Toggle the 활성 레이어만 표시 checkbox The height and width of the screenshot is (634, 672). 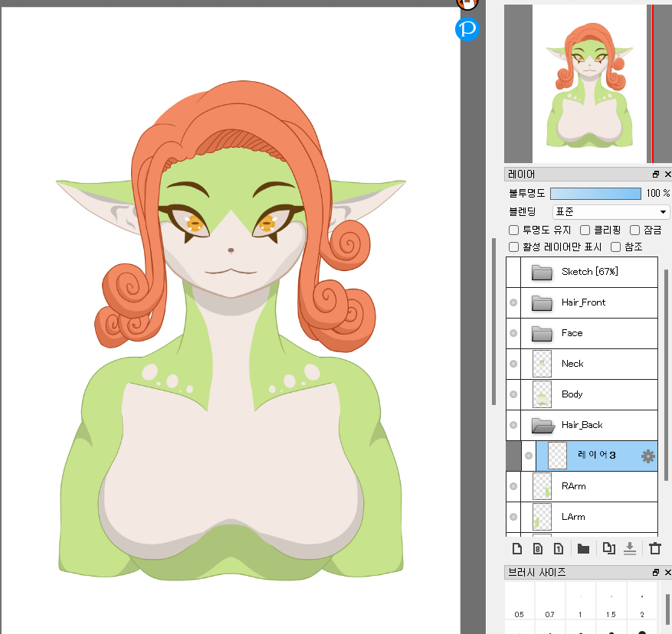(514, 247)
